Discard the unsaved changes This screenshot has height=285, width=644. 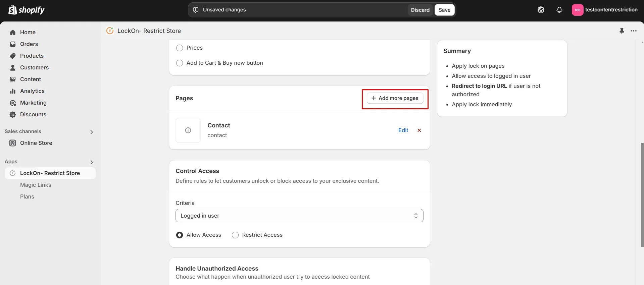[x=420, y=10]
